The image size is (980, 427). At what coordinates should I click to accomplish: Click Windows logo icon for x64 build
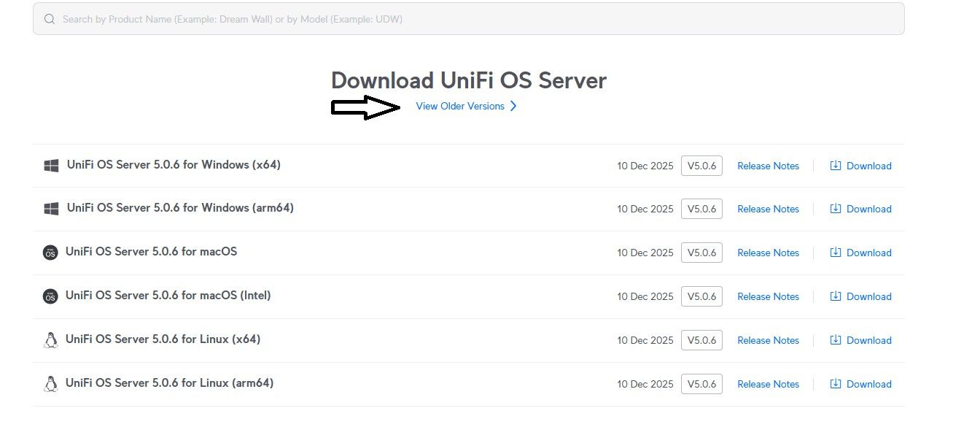point(51,166)
